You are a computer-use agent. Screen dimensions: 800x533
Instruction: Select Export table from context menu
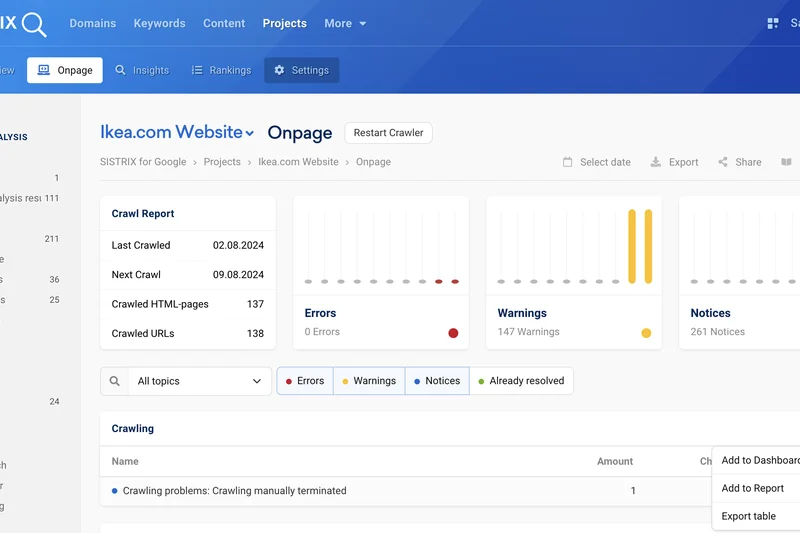pos(749,516)
